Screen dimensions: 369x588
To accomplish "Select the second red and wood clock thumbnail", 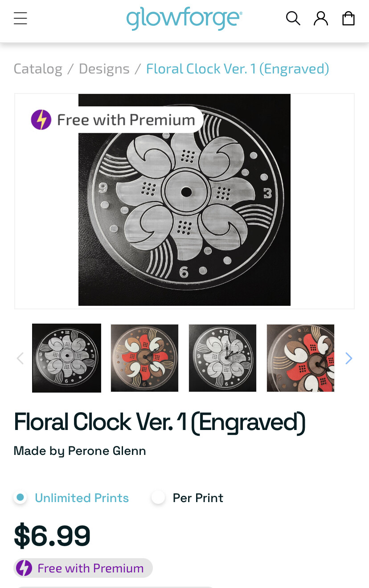I will (x=144, y=358).
